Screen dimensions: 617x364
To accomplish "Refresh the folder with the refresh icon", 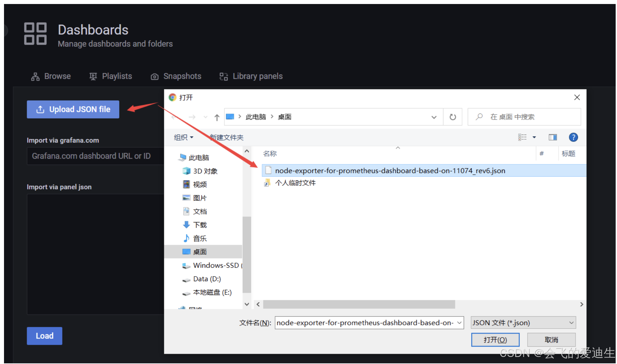I will click(453, 117).
